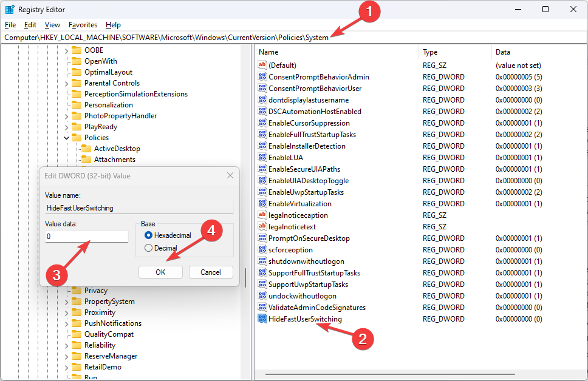The width and height of the screenshot is (588, 381).
Task: Click the scforceoption DWORD icon
Action: point(262,249)
